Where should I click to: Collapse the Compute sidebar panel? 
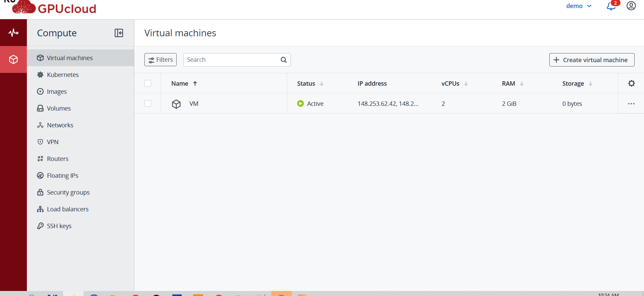click(x=119, y=33)
